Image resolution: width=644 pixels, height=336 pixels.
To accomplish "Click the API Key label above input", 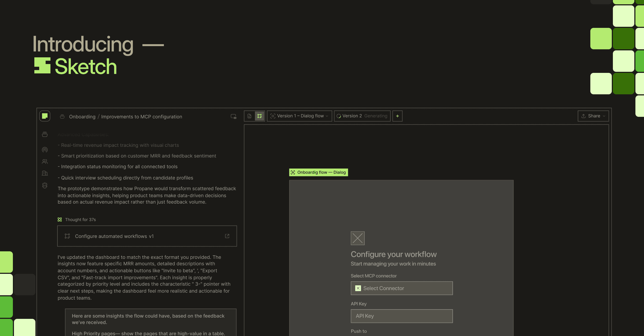I will point(358,304).
